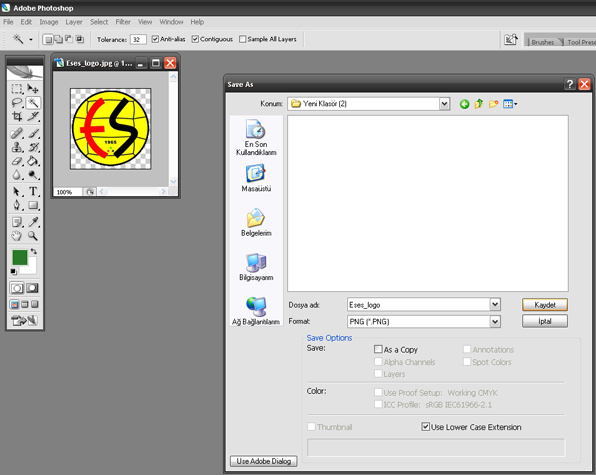Screen dimensions: 596x475
Task: Open the Bilgisayarım computer location
Action: (256, 267)
